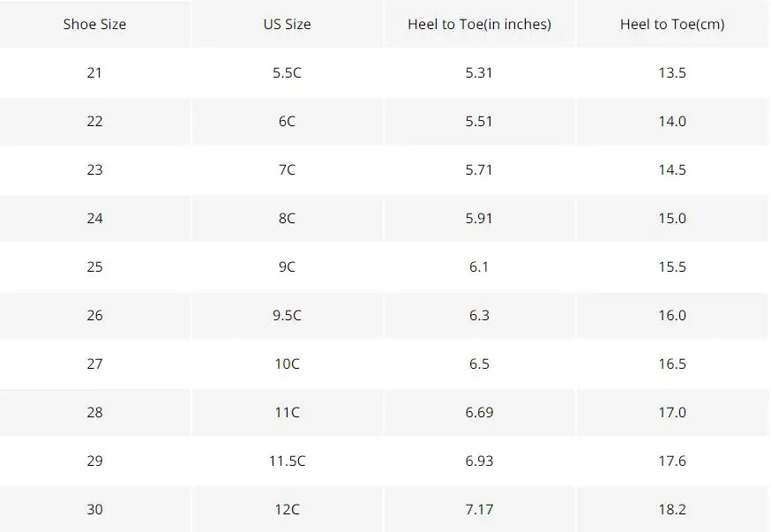Screen dimensions: 771x532
Task: Select the 18.2 cm cell
Action: click(x=672, y=509)
